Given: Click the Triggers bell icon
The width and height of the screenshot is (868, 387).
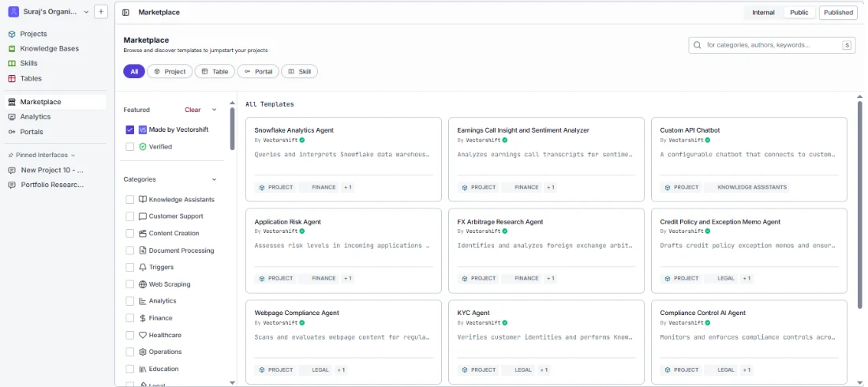Looking at the screenshot, I should 143,267.
